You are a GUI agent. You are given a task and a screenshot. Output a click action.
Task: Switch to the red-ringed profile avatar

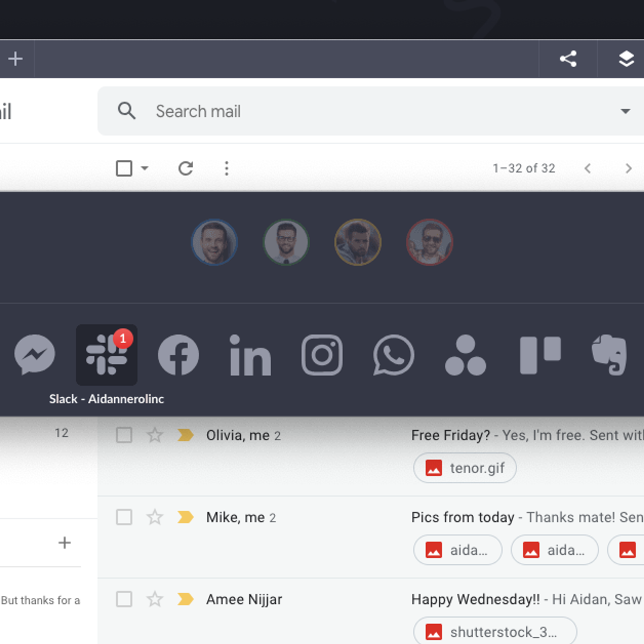click(429, 242)
